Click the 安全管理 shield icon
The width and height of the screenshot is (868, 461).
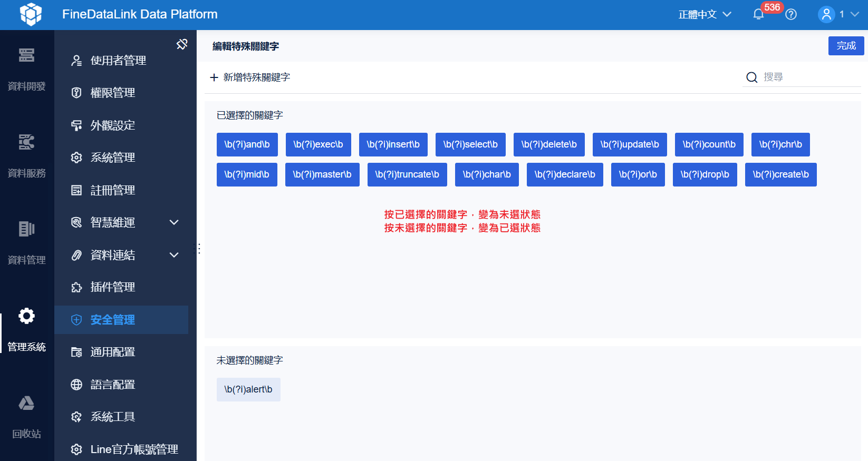pos(76,320)
